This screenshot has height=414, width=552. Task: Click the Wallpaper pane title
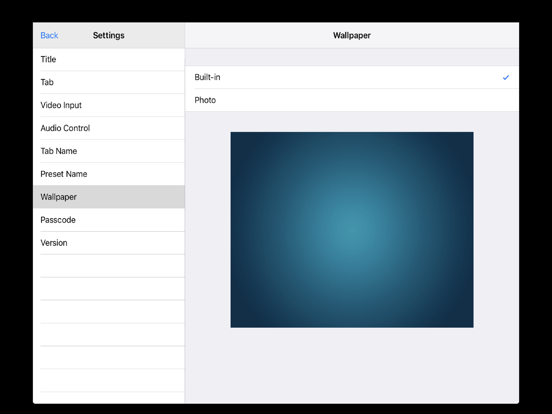click(352, 35)
